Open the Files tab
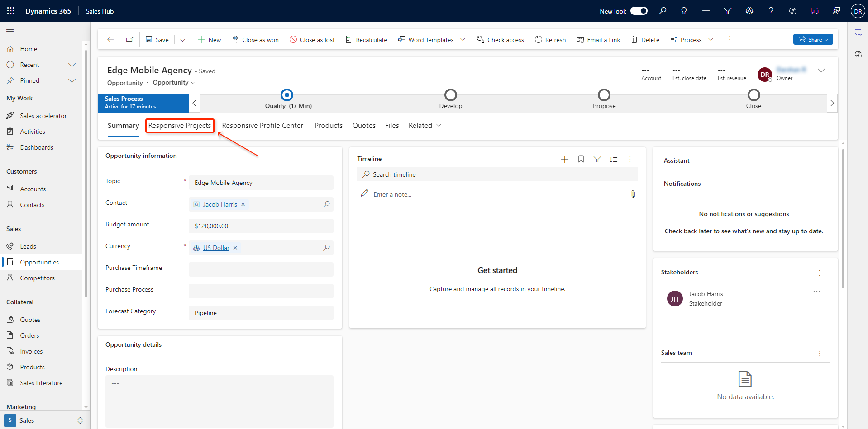This screenshot has height=429, width=868. (392, 125)
